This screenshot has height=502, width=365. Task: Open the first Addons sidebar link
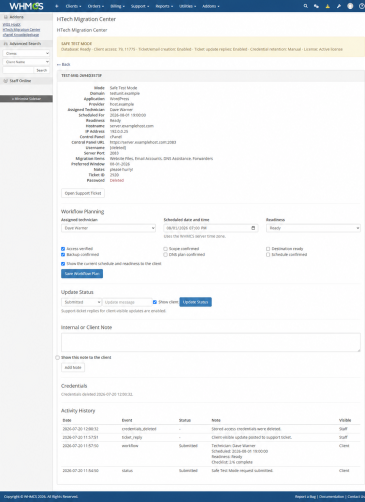click(x=12, y=24)
